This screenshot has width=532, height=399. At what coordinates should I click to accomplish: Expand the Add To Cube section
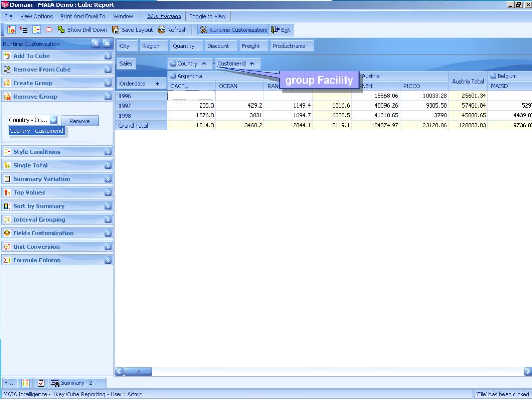coord(108,56)
